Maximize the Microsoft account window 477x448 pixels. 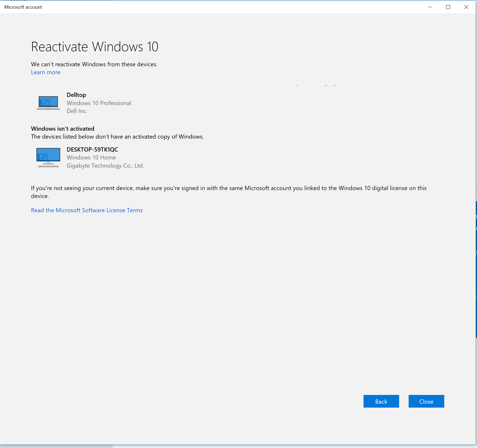point(448,7)
